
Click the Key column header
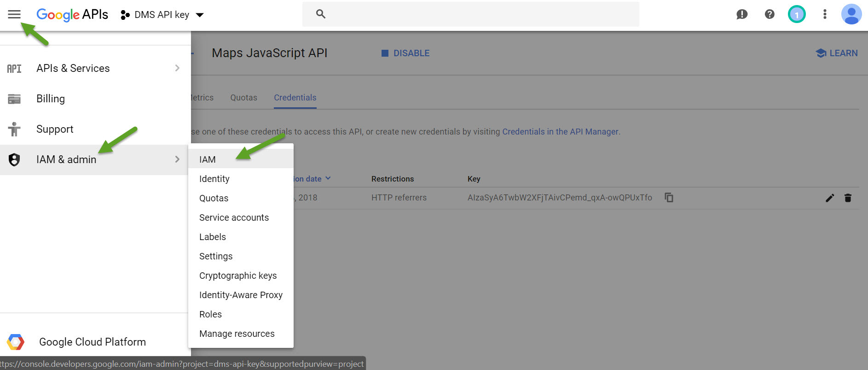pos(474,179)
